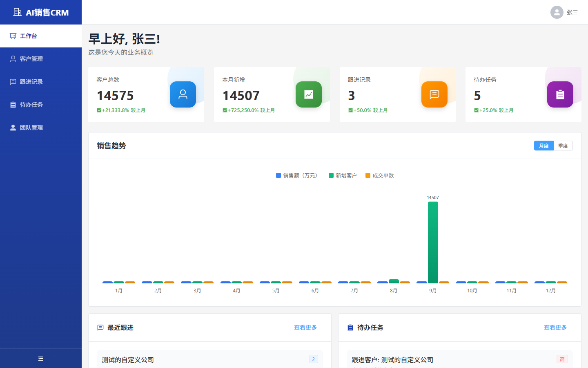This screenshot has height=368, width=588.
Task: Click the 1月 axis label
Action: tap(119, 291)
